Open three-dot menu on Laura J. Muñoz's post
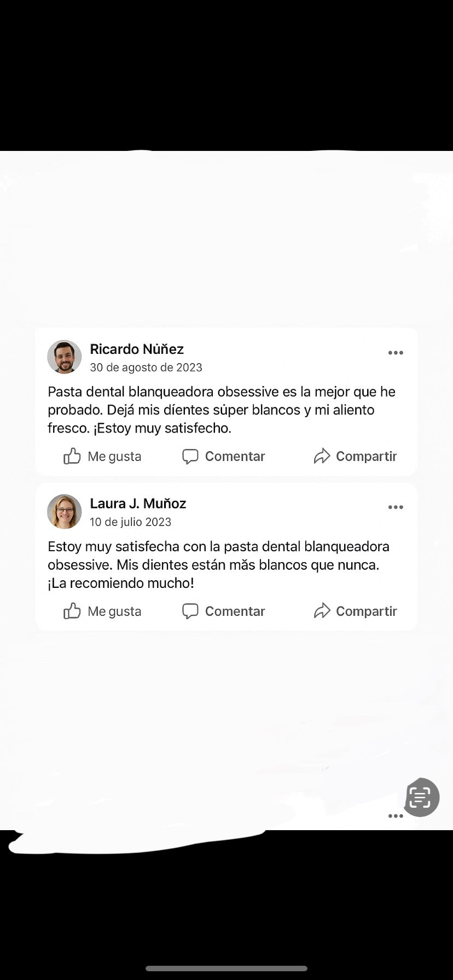 coord(396,507)
